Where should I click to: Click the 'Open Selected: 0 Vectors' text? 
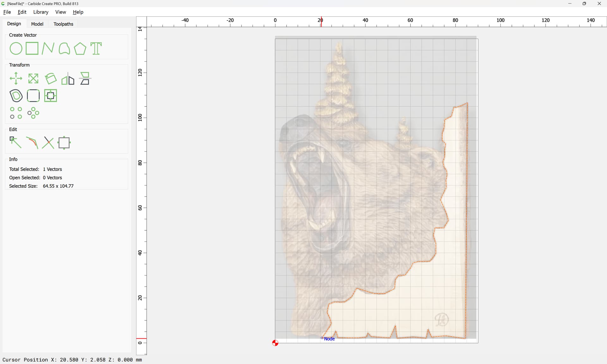(x=35, y=178)
